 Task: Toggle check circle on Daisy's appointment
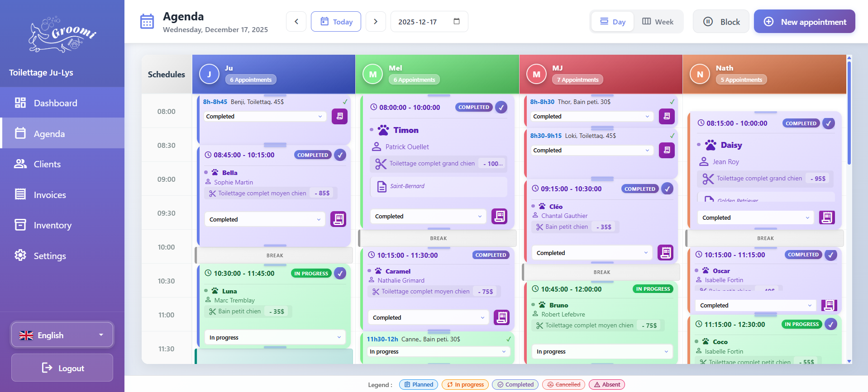829,123
